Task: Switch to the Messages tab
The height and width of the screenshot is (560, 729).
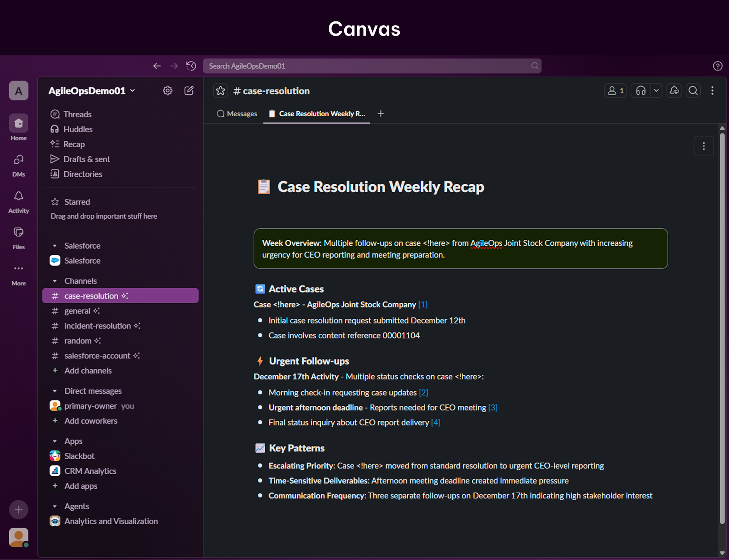Action: point(237,114)
